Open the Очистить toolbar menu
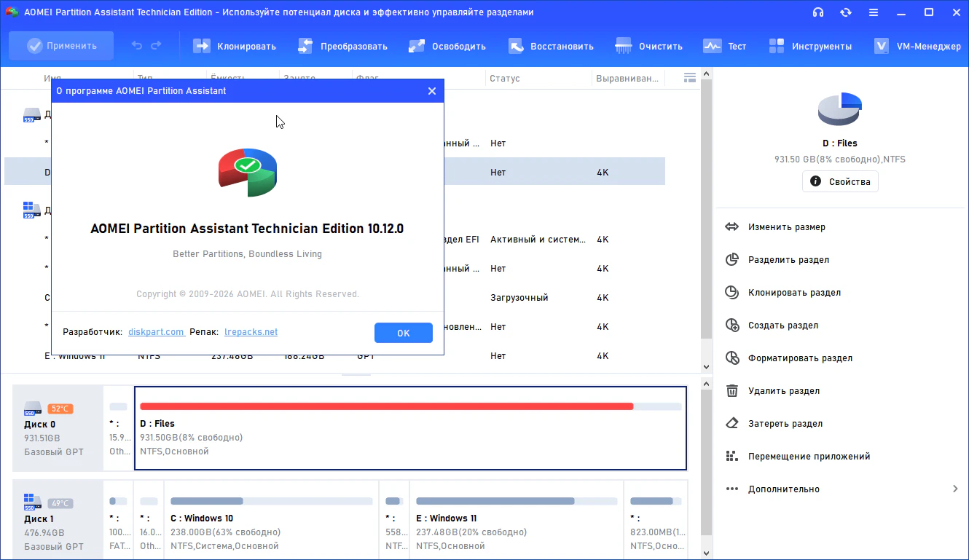 click(x=648, y=46)
